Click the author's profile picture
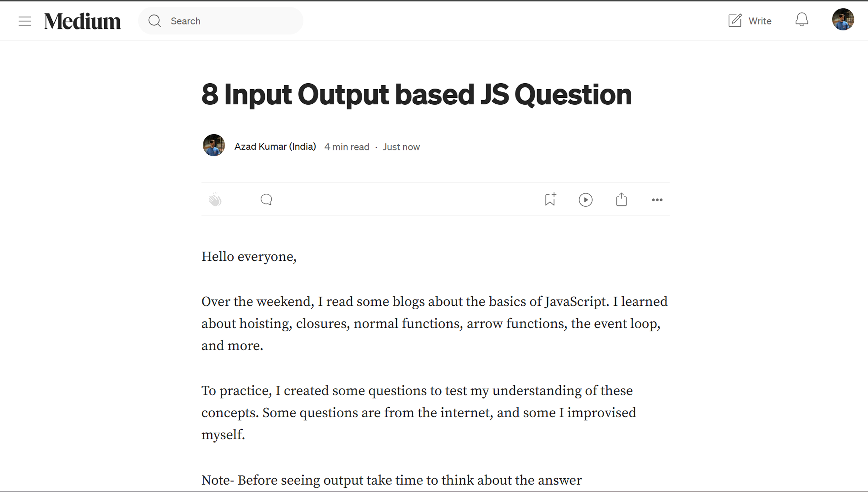Image resolution: width=868 pixels, height=492 pixels. tap(214, 145)
